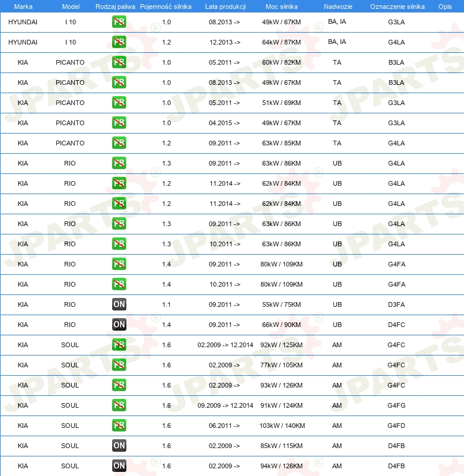Select HYUNDAI in the G3LA row
The width and height of the screenshot is (464, 476).
pos(23,22)
